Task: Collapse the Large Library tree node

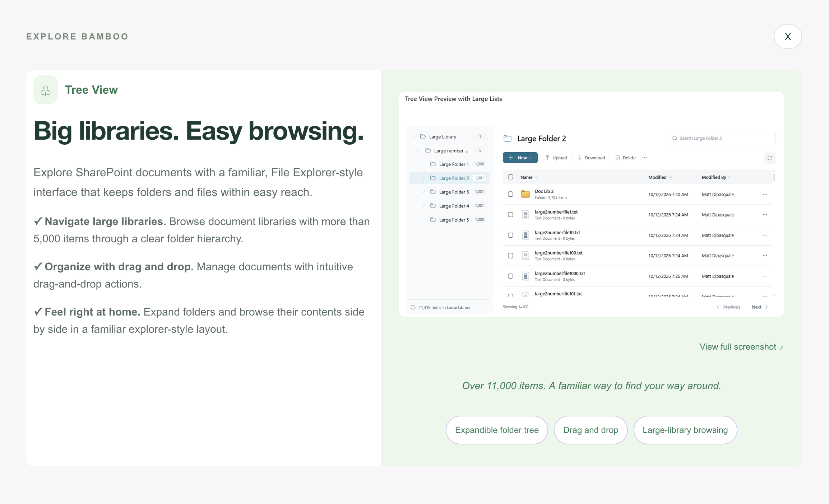Action: coord(413,137)
